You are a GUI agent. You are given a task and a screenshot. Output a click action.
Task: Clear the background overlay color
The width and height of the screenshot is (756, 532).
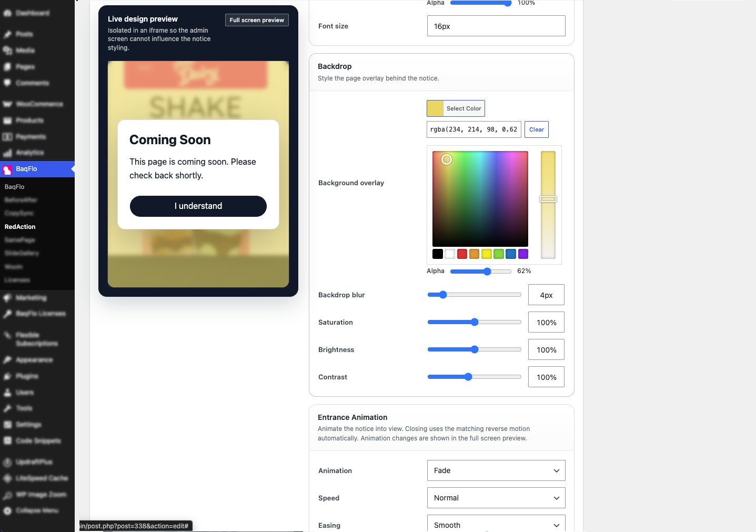(537, 129)
